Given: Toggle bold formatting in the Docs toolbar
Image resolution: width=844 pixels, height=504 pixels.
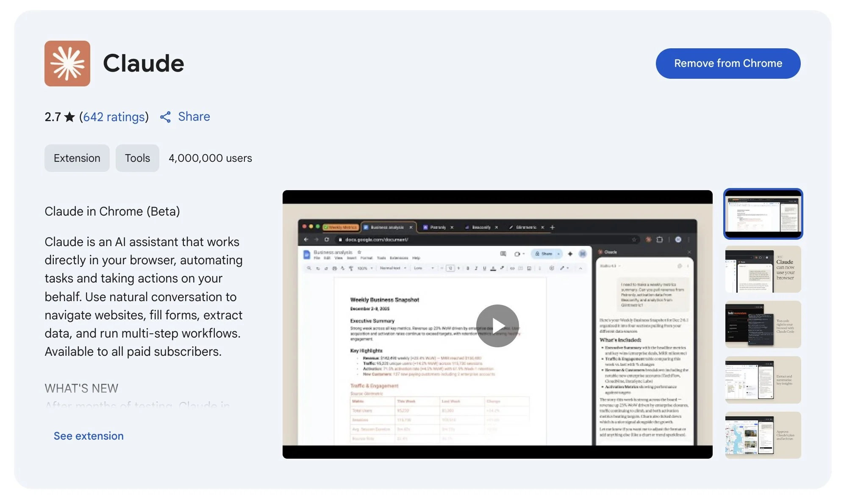Looking at the screenshot, I should click(x=468, y=268).
